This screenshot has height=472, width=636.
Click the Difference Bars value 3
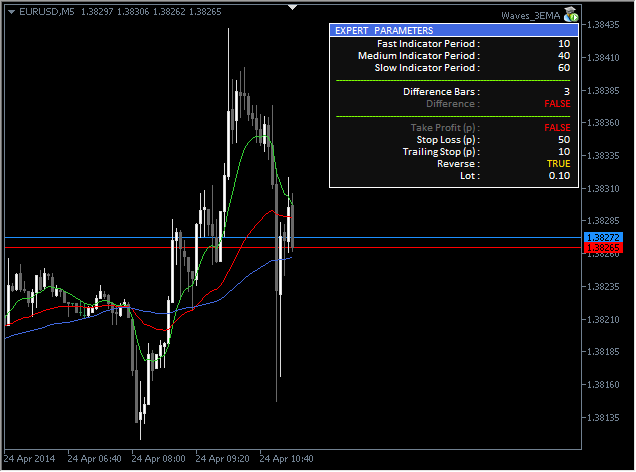click(x=567, y=92)
